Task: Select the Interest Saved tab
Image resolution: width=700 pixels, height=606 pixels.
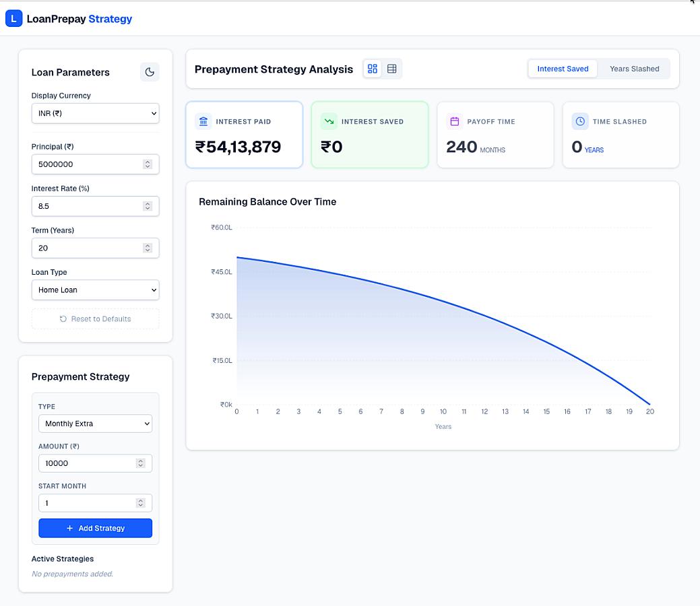Action: (x=563, y=69)
